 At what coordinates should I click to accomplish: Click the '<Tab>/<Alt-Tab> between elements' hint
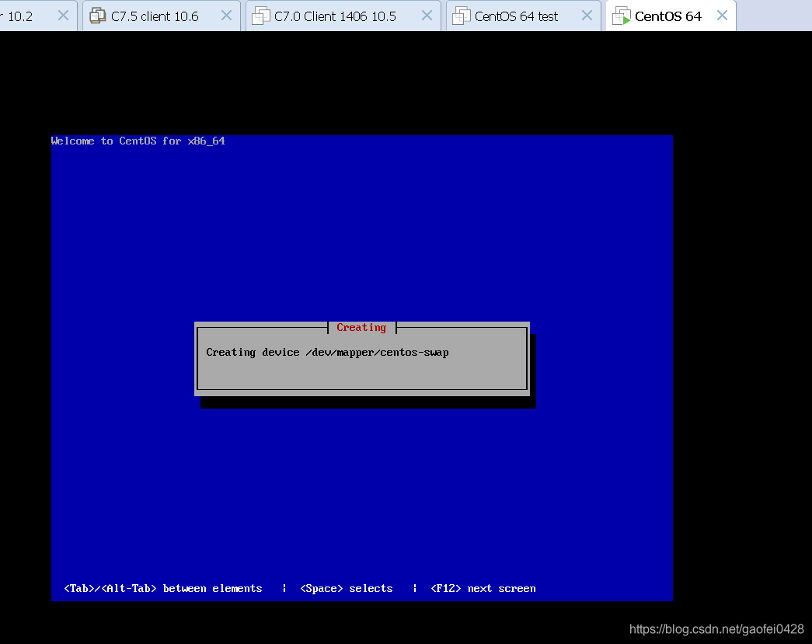pos(162,589)
